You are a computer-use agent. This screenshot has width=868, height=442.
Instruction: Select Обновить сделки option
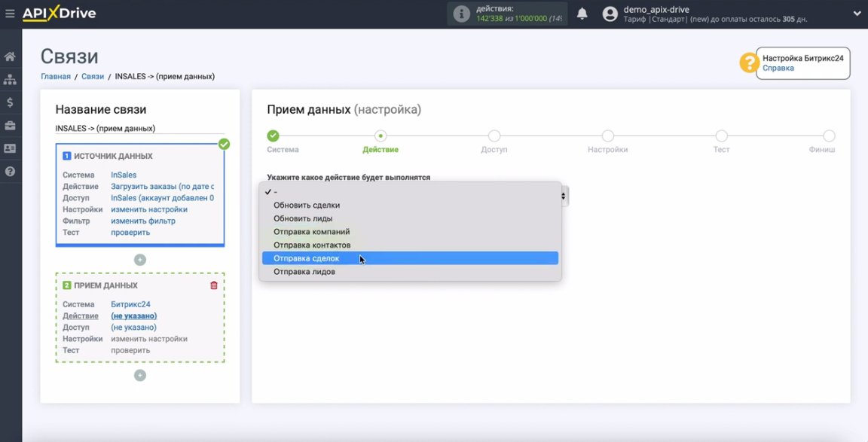point(410,206)
